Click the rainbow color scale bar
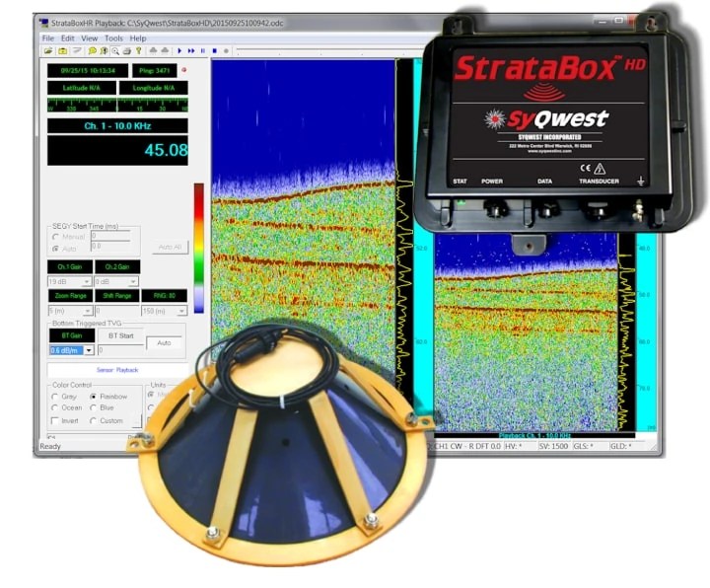The width and height of the screenshot is (710, 588). pyautogui.click(x=199, y=248)
